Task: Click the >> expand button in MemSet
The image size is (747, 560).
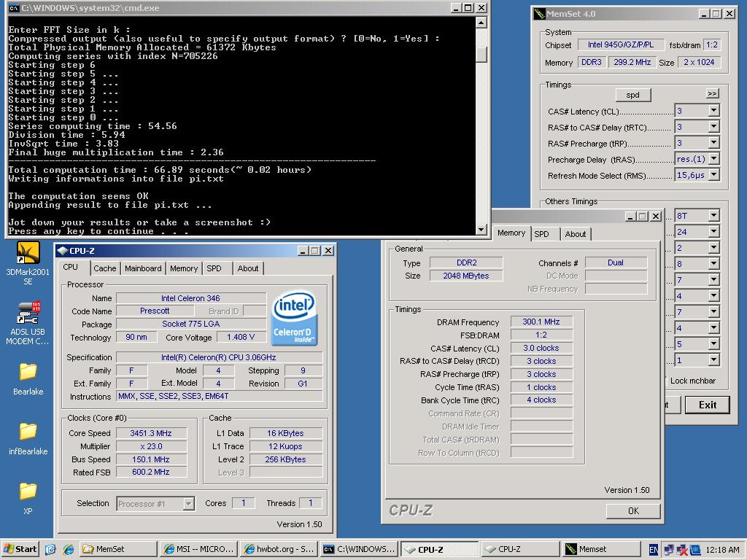Action: coord(712,93)
